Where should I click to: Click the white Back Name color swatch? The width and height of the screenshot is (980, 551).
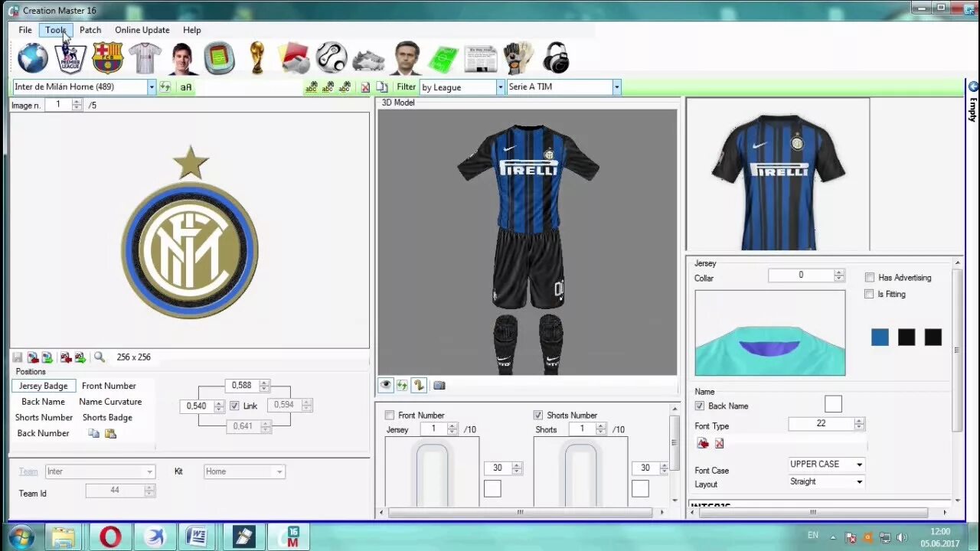pos(833,403)
